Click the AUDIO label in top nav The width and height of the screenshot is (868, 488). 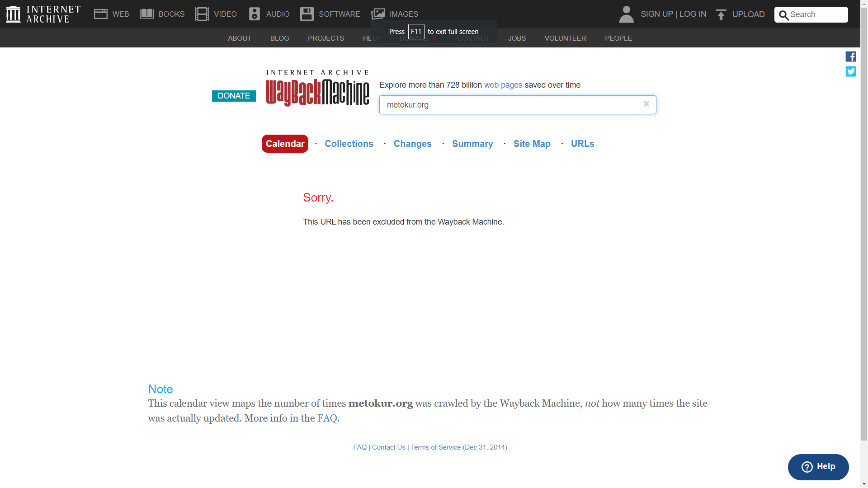[x=278, y=14]
